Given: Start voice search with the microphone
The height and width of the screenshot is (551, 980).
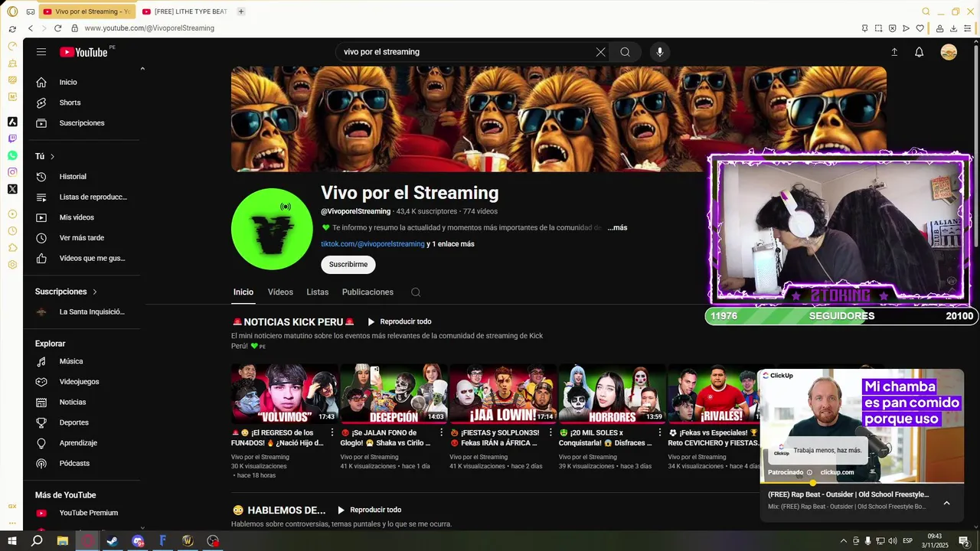Looking at the screenshot, I should click(x=660, y=52).
